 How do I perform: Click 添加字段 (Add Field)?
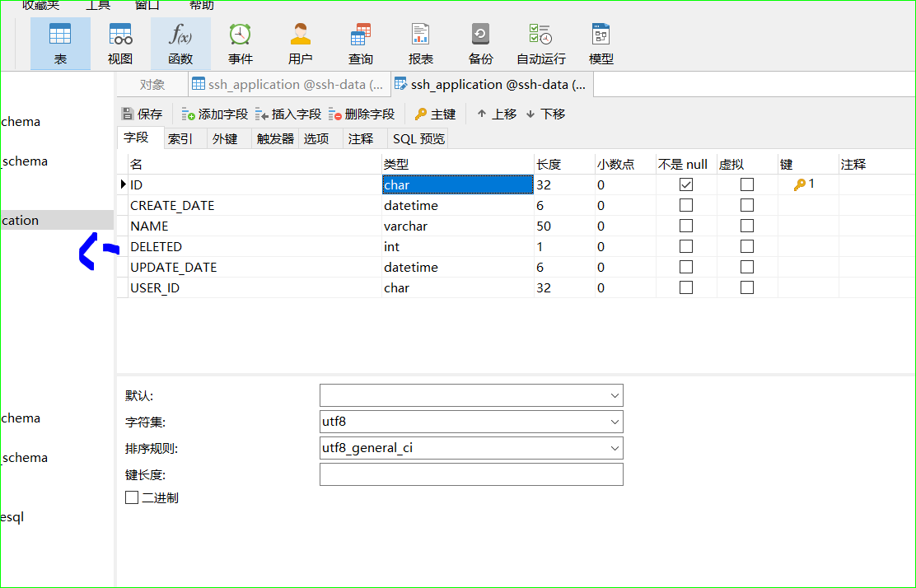[x=214, y=114]
